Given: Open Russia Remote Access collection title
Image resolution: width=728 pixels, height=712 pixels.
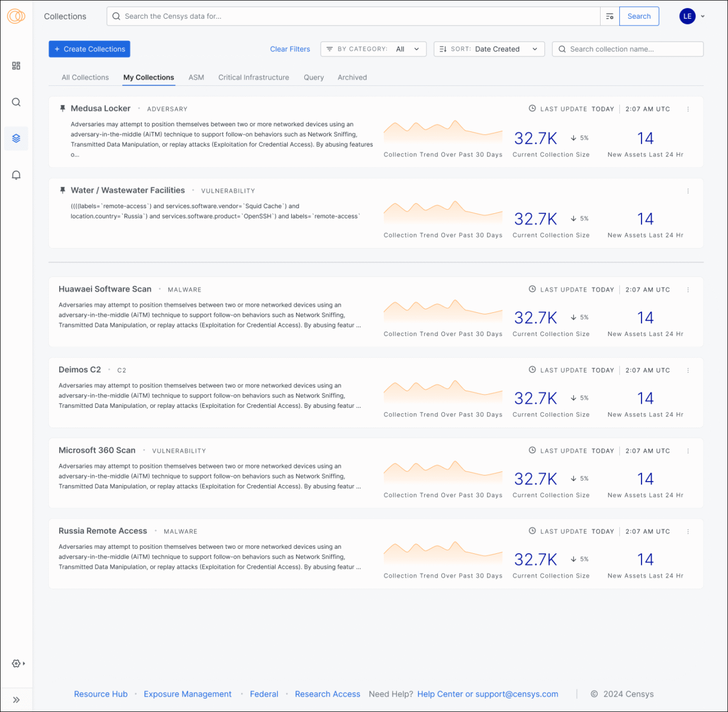Looking at the screenshot, I should tap(102, 531).
